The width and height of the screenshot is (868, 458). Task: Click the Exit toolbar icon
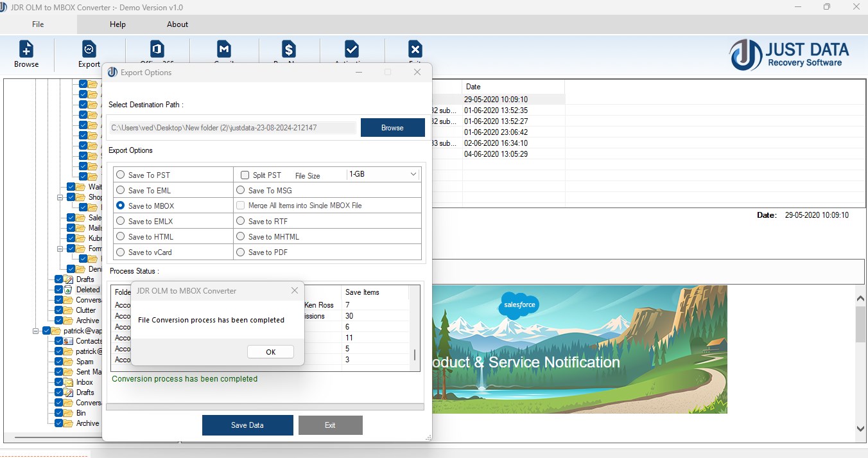tap(415, 49)
